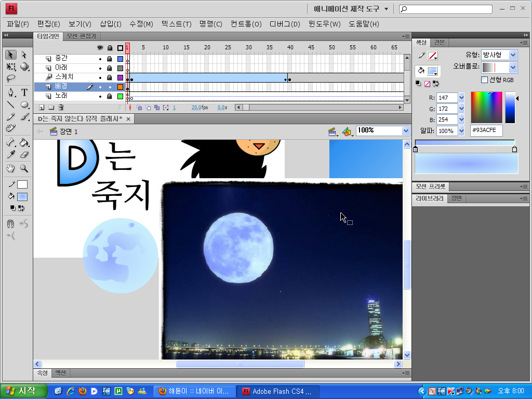Open the stage zoom 100% dropdown

pos(406,131)
